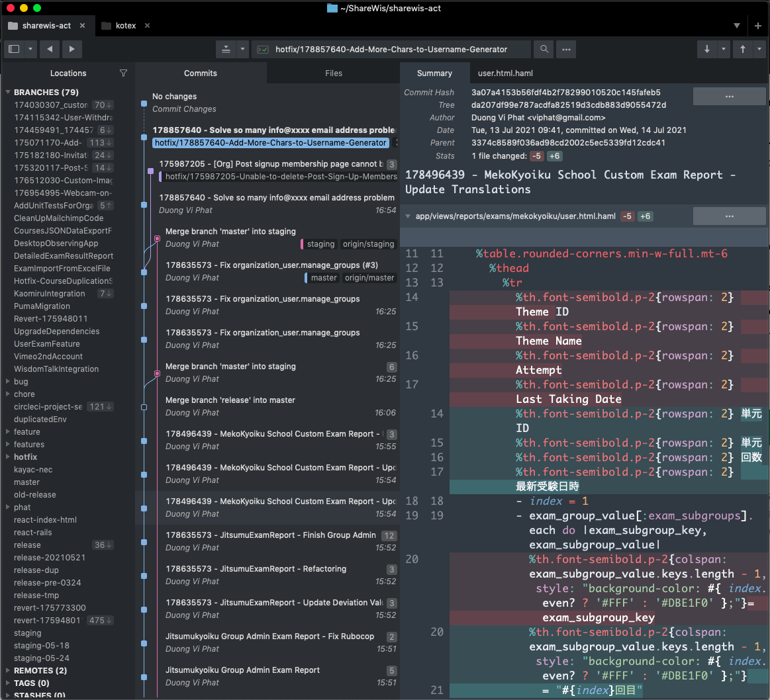Expand the REMOTES section
This screenshot has width=770, height=700.
pos(8,670)
